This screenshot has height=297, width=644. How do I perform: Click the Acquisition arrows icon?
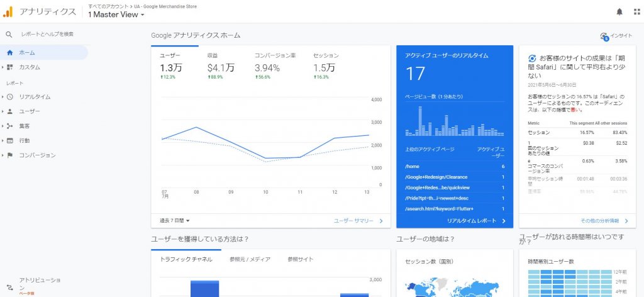point(10,126)
